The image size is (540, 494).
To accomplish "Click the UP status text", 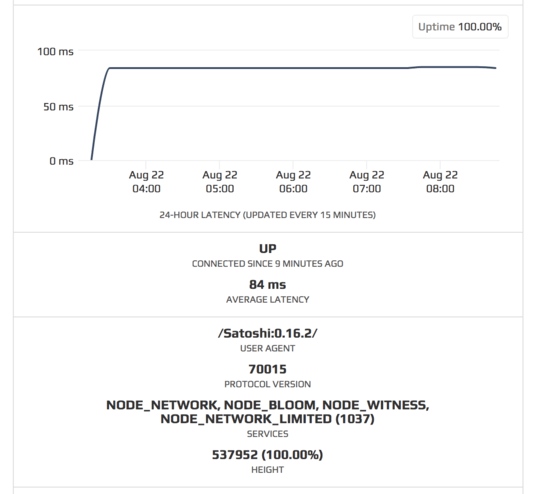I will point(268,248).
